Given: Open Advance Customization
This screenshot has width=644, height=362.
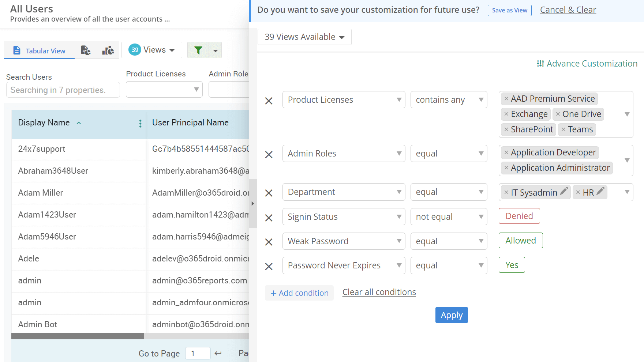Looking at the screenshot, I should (587, 64).
